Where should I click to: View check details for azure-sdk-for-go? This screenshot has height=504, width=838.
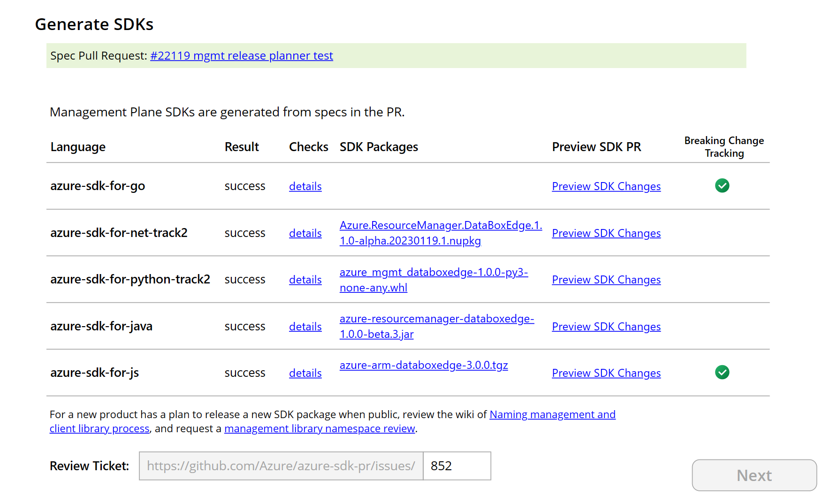point(305,186)
